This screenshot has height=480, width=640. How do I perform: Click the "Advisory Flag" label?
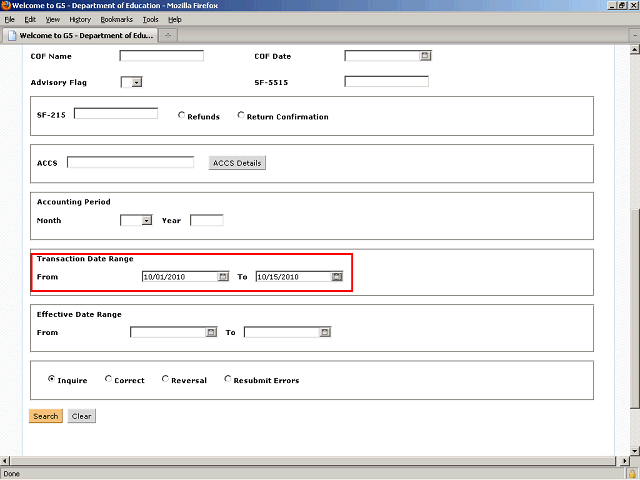click(59, 82)
